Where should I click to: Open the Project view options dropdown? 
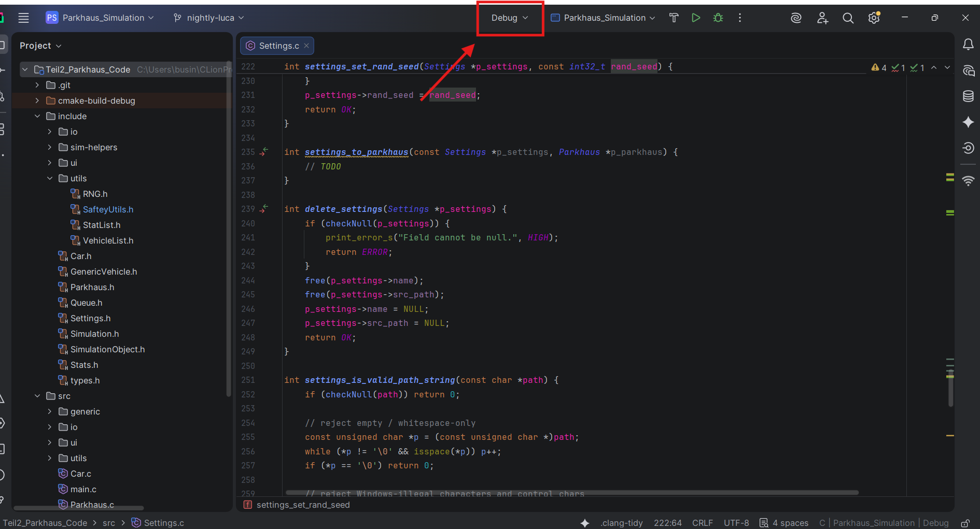40,46
